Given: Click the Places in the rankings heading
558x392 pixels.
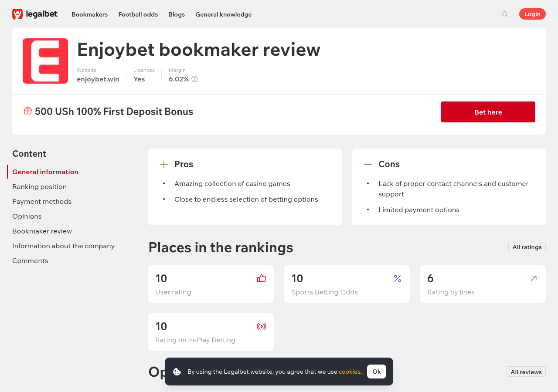Looking at the screenshot, I should 221,247.
